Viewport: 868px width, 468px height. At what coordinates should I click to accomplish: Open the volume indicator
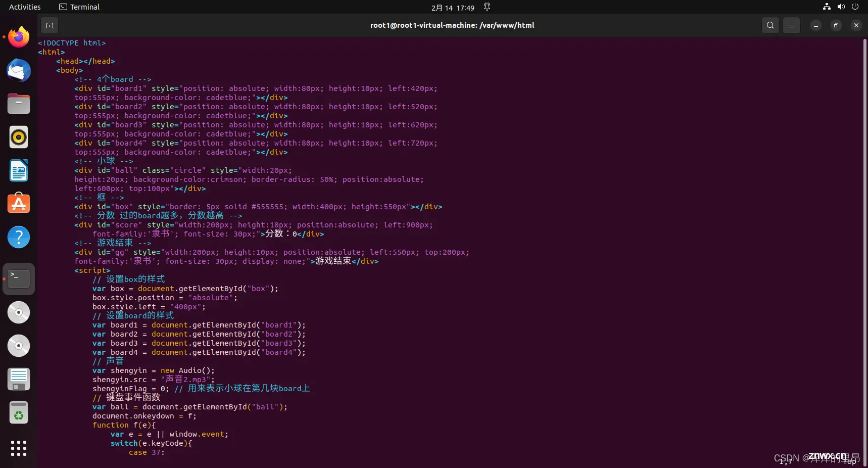point(841,7)
